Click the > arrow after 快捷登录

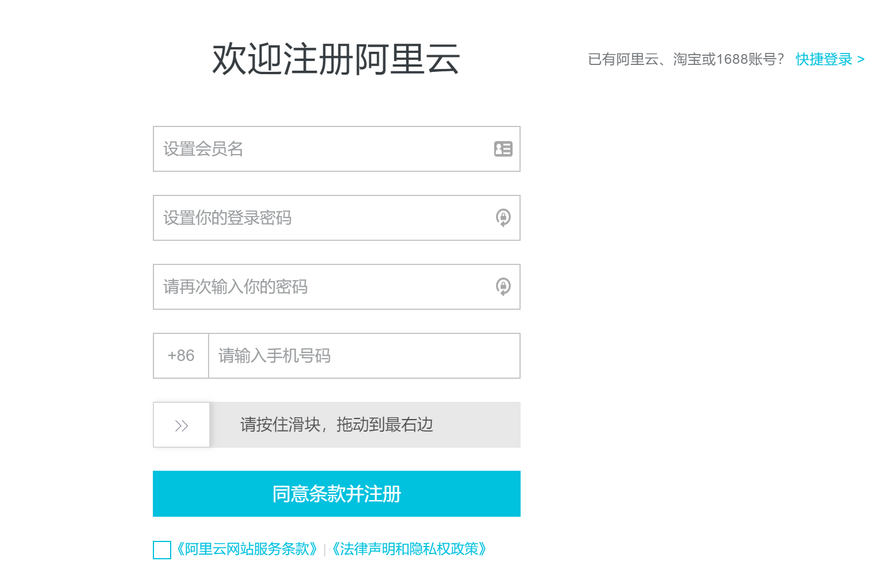click(860, 59)
